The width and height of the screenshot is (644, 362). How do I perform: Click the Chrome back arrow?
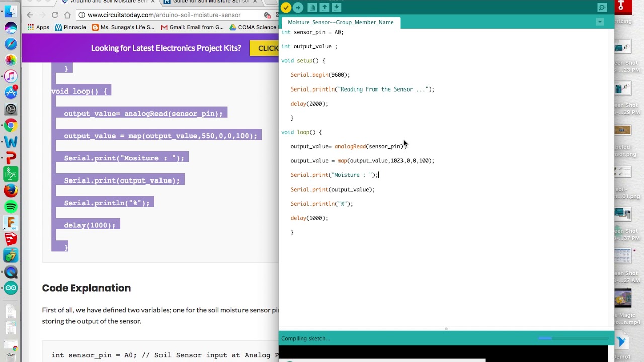click(x=30, y=15)
